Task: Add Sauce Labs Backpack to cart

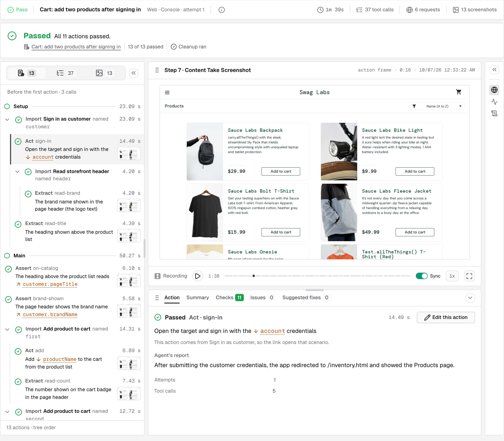Action: coord(281,171)
